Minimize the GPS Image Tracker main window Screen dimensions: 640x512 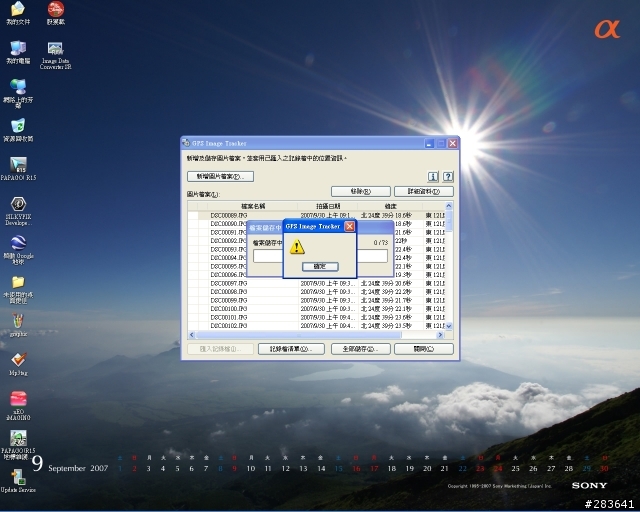point(429,143)
